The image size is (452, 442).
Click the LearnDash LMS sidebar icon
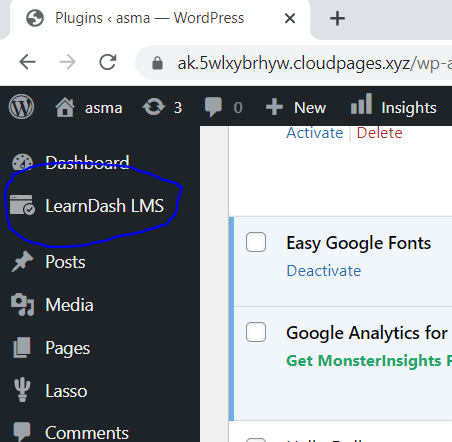22,205
